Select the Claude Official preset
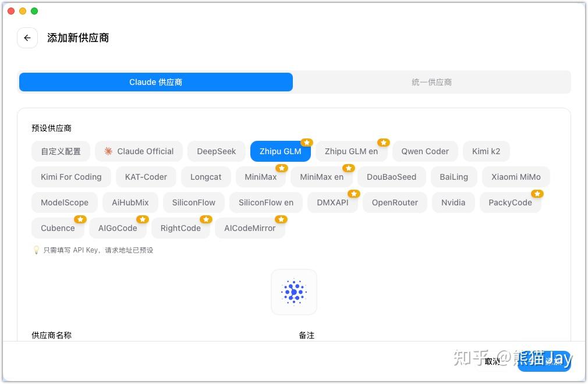 tap(139, 151)
